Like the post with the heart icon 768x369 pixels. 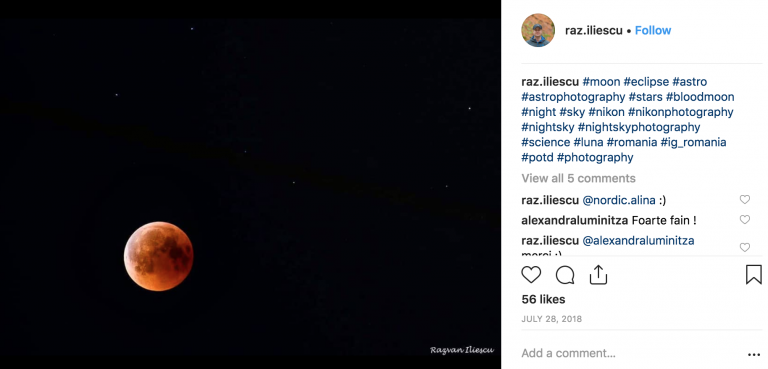pyautogui.click(x=531, y=275)
